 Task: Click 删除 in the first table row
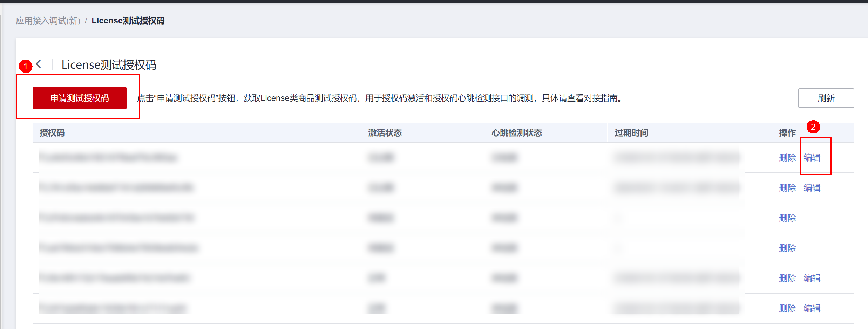(x=787, y=158)
